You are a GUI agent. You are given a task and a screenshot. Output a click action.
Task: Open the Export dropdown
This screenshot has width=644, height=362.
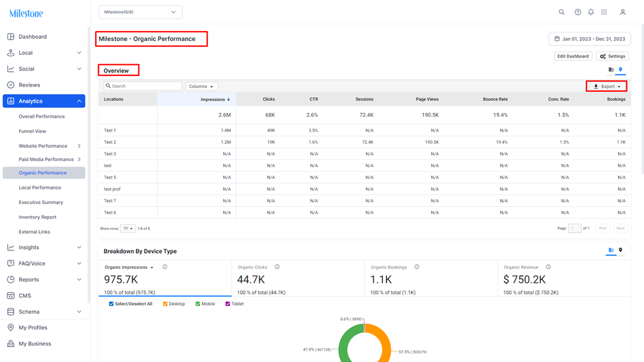[x=606, y=87]
